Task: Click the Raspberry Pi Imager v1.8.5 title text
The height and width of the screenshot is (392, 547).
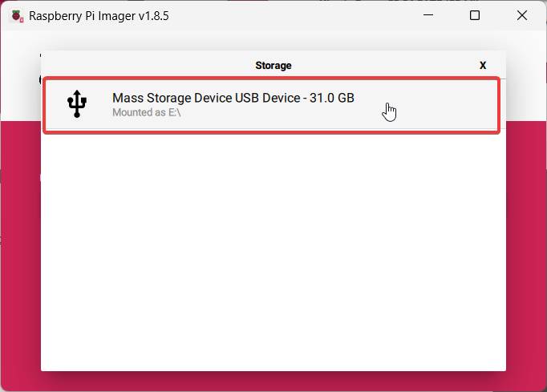Action: [x=99, y=15]
